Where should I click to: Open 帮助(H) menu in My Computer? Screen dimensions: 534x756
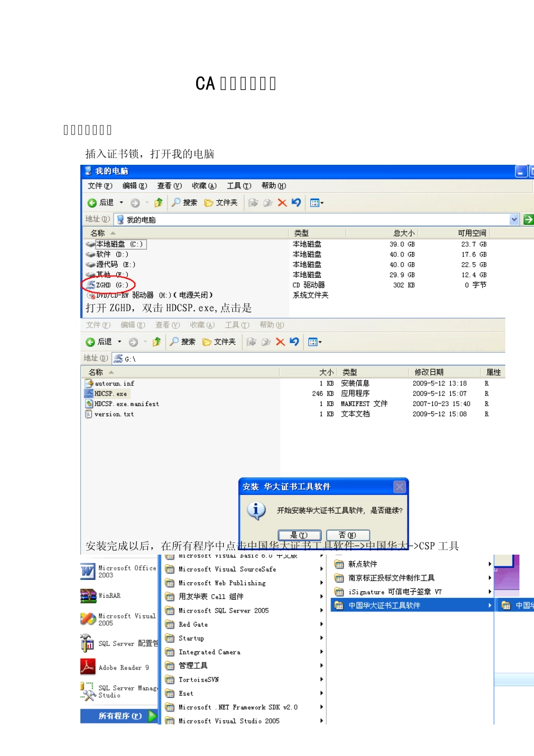[274, 186]
